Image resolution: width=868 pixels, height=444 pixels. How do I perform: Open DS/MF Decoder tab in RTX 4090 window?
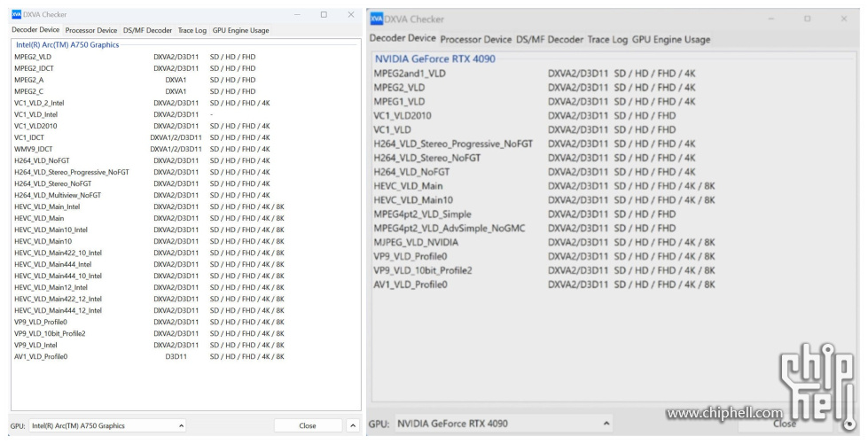pyautogui.click(x=549, y=39)
